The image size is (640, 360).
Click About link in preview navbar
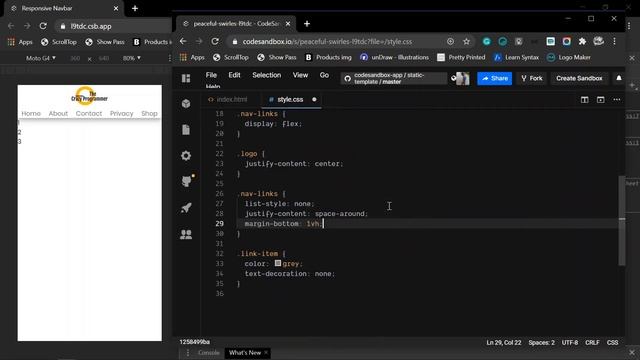58,113
